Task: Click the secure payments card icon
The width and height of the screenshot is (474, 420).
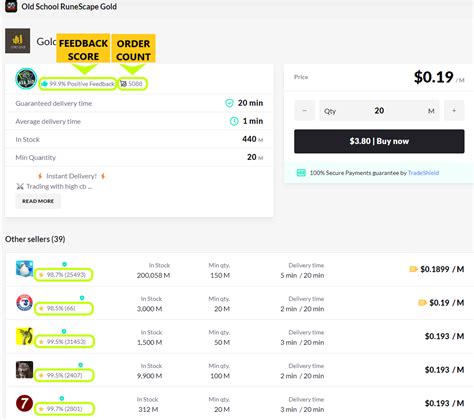Action: pos(301,173)
